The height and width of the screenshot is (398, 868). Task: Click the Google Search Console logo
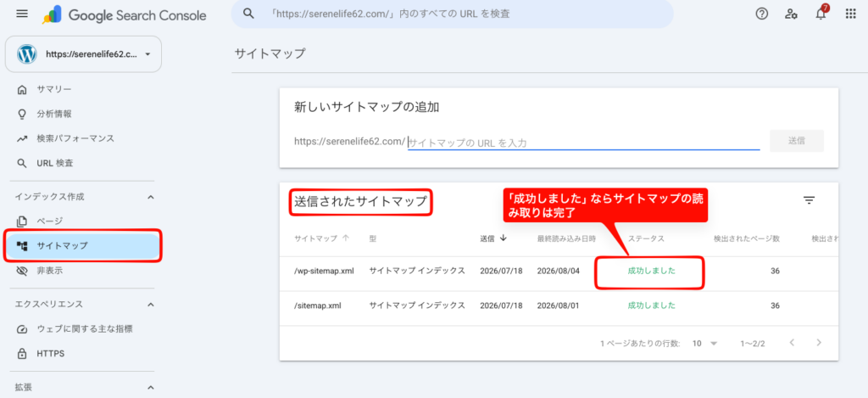click(x=125, y=15)
